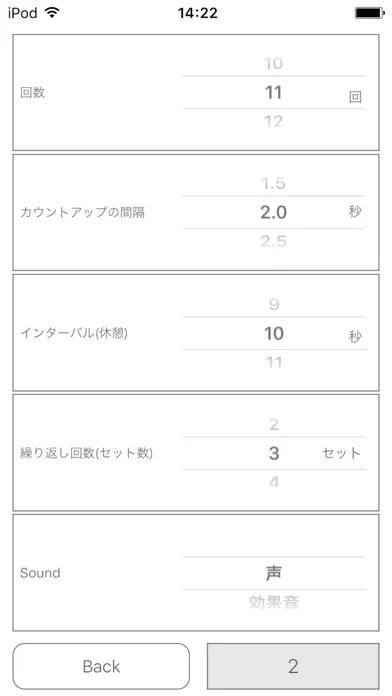Choose 2.5 seconds for カウントアップの間隔

[273, 241]
